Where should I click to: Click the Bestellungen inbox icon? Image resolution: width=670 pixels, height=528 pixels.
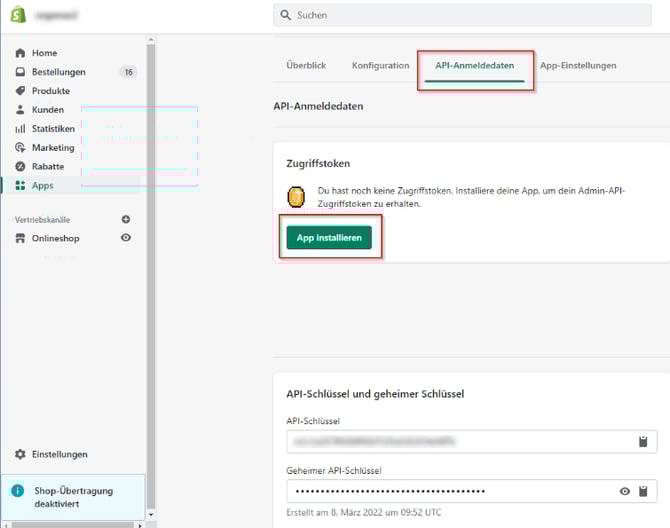click(20, 72)
